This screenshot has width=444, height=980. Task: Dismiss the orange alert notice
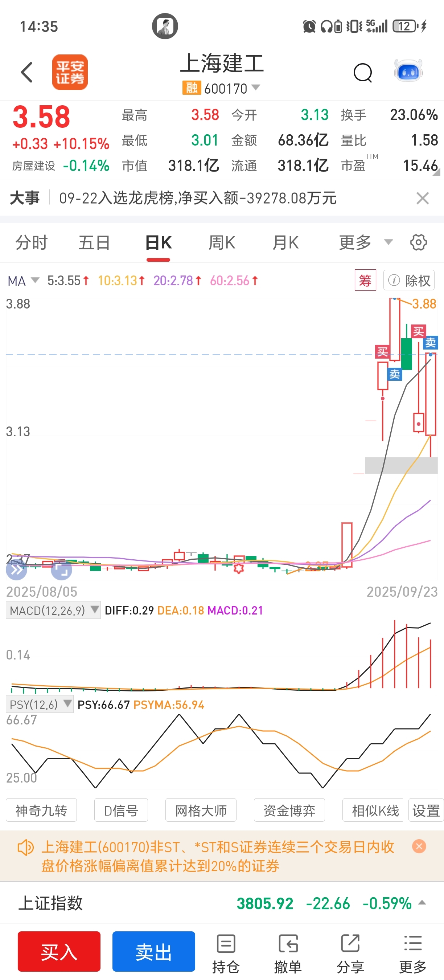(x=419, y=846)
